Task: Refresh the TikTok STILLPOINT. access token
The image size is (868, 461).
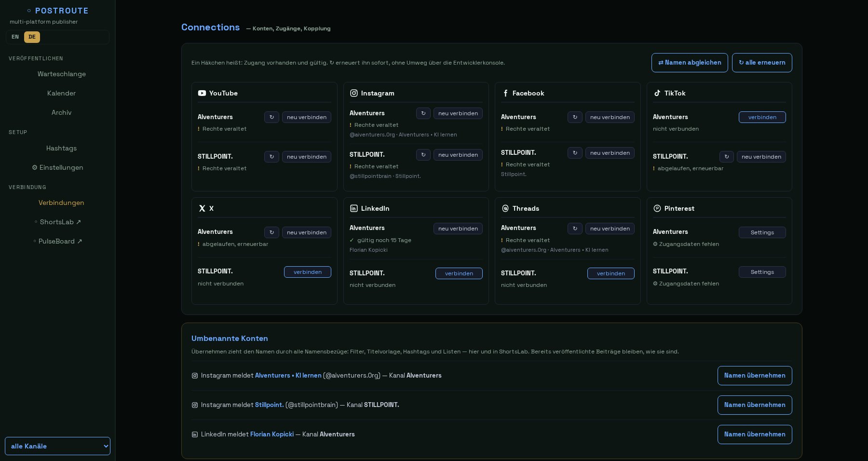Action: 727,157
